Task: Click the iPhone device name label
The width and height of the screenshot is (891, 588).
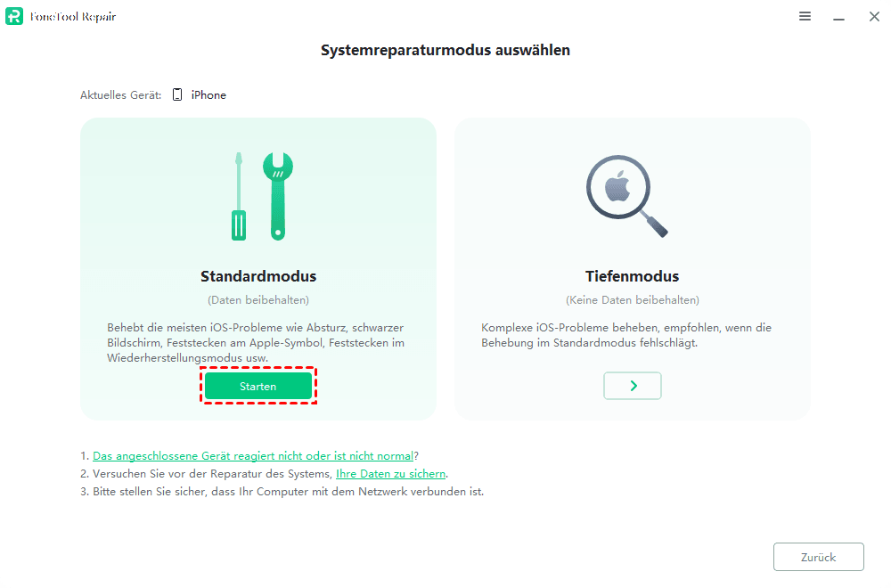Action: (208, 94)
